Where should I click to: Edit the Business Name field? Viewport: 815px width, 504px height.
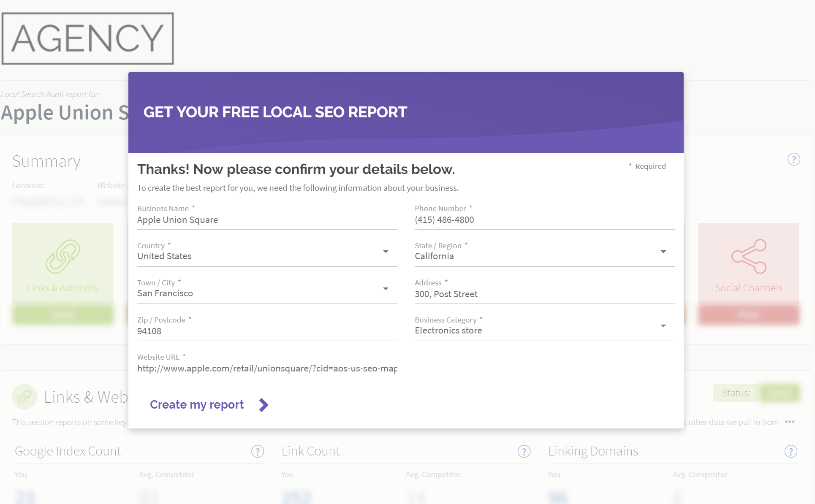coord(267,220)
